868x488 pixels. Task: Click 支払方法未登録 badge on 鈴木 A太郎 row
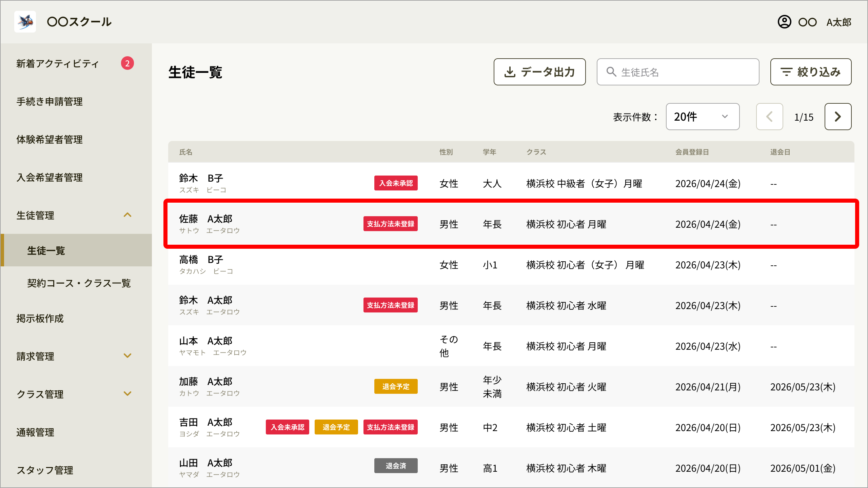click(x=390, y=305)
